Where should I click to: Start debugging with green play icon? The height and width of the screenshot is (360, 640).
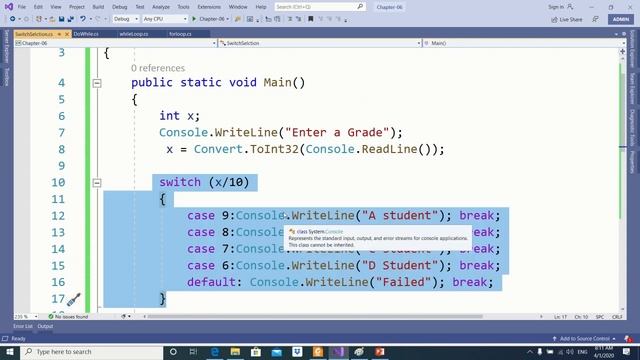coord(194,19)
